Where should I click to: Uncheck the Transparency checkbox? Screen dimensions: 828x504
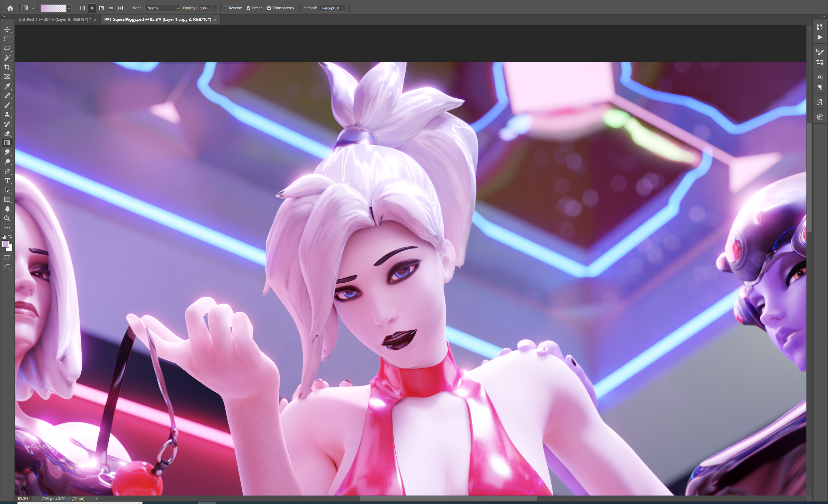click(x=269, y=8)
